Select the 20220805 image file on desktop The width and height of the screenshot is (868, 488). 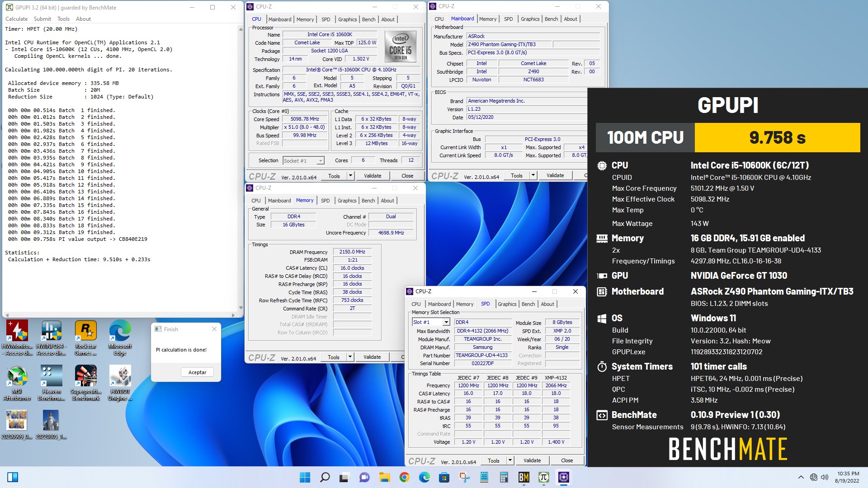[x=51, y=425]
